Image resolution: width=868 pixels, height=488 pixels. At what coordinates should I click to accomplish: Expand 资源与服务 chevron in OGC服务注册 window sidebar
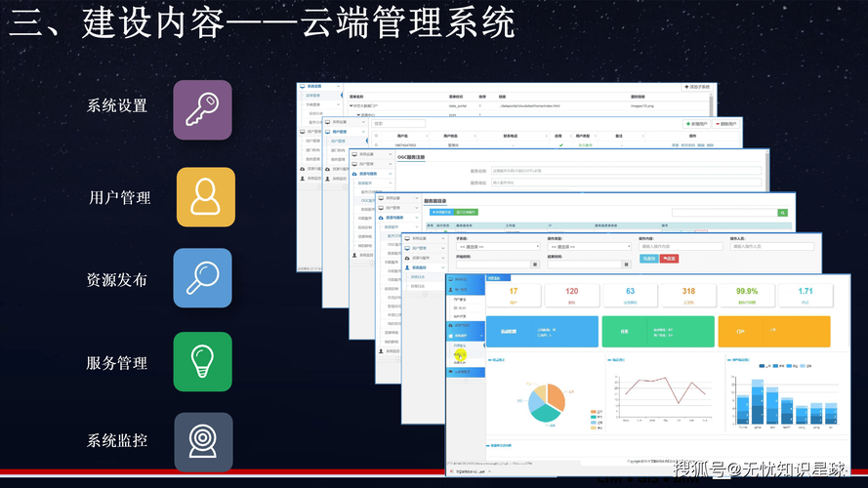coord(390,174)
